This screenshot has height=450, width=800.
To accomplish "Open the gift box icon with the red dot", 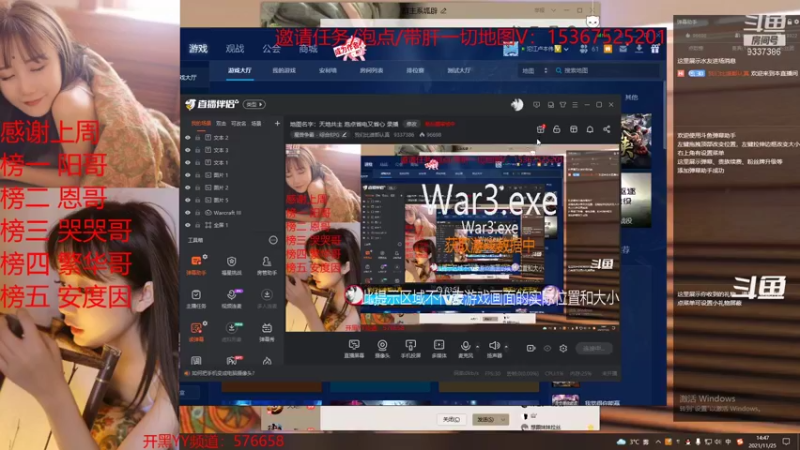I will tap(540, 129).
